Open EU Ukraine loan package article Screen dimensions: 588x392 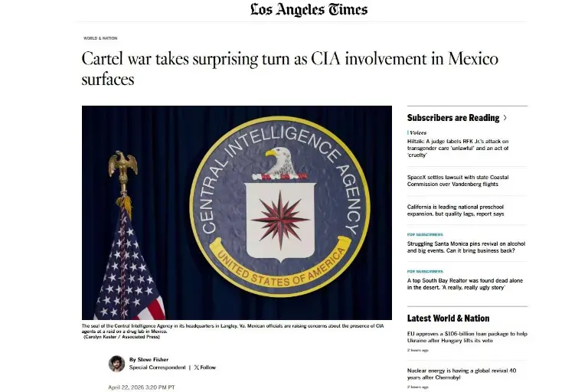pos(467,337)
